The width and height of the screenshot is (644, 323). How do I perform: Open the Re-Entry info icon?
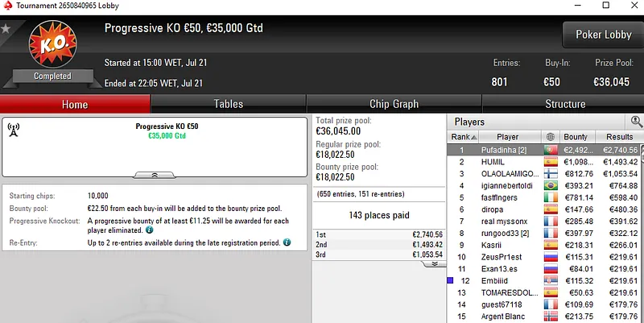pos(287,242)
